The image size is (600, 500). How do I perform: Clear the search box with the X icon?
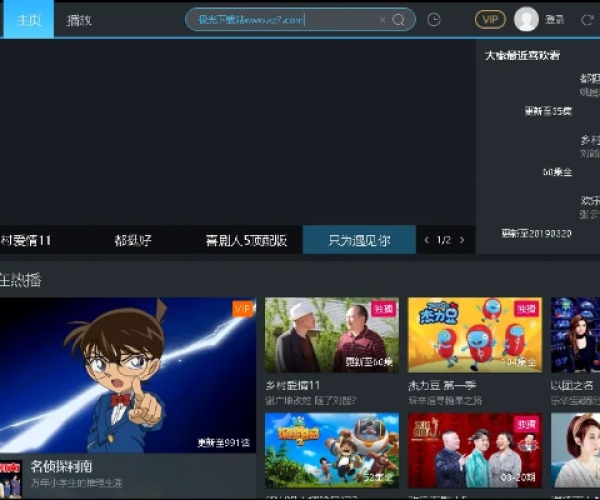pyautogui.click(x=382, y=20)
